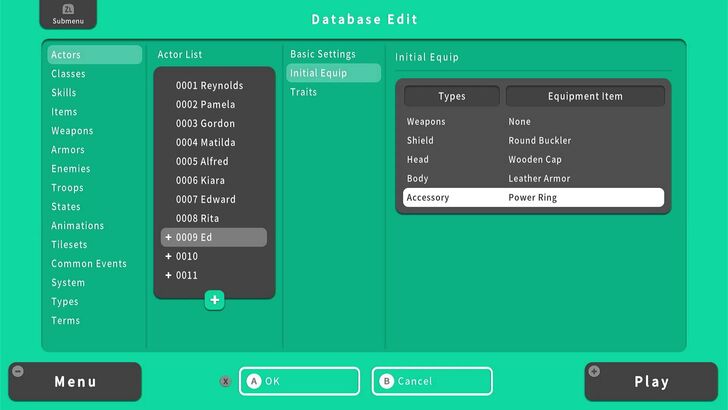Select the Weapons equipment row

533,122
